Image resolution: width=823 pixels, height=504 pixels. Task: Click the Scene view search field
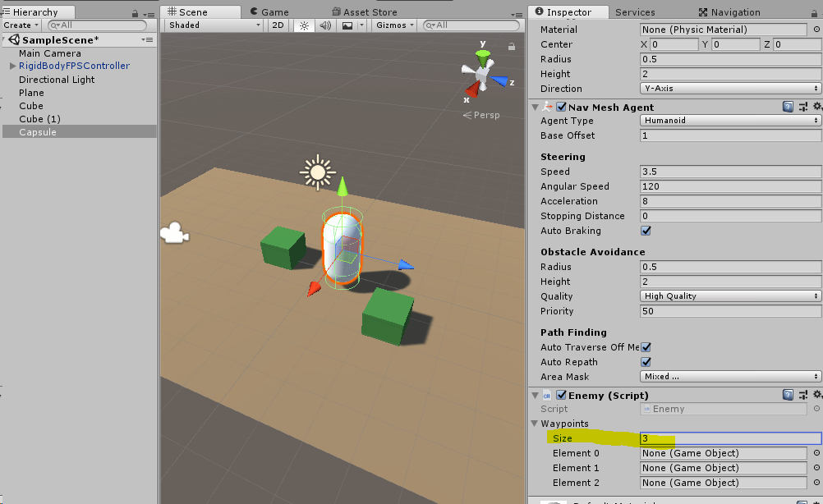471,25
